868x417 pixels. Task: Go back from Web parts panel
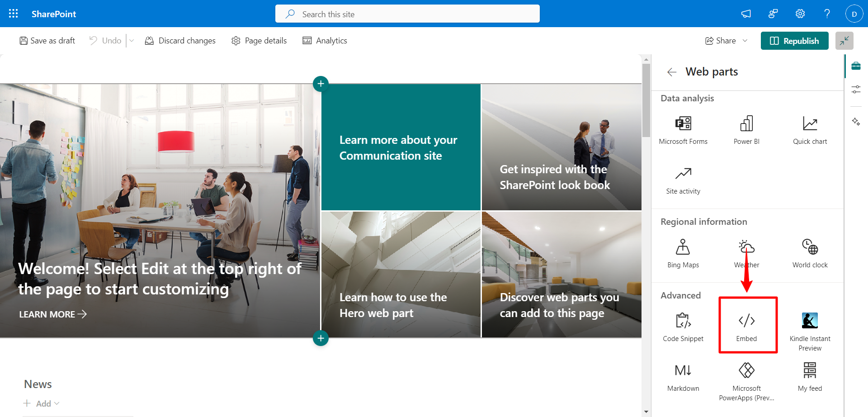(672, 72)
